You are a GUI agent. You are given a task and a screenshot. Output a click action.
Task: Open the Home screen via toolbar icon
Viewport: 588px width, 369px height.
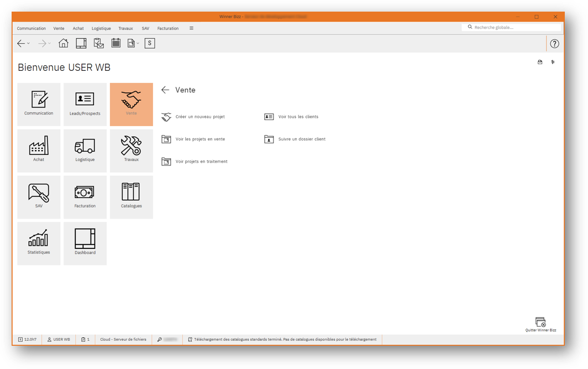click(x=63, y=43)
